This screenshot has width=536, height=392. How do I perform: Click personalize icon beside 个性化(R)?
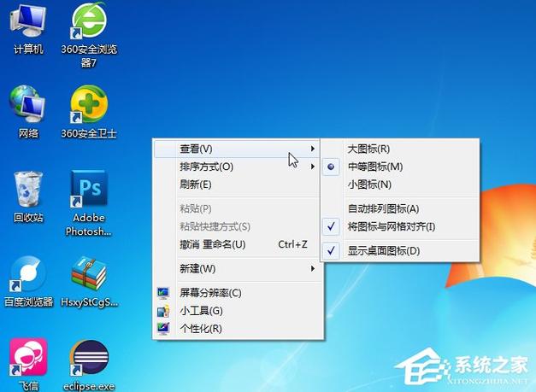point(163,329)
